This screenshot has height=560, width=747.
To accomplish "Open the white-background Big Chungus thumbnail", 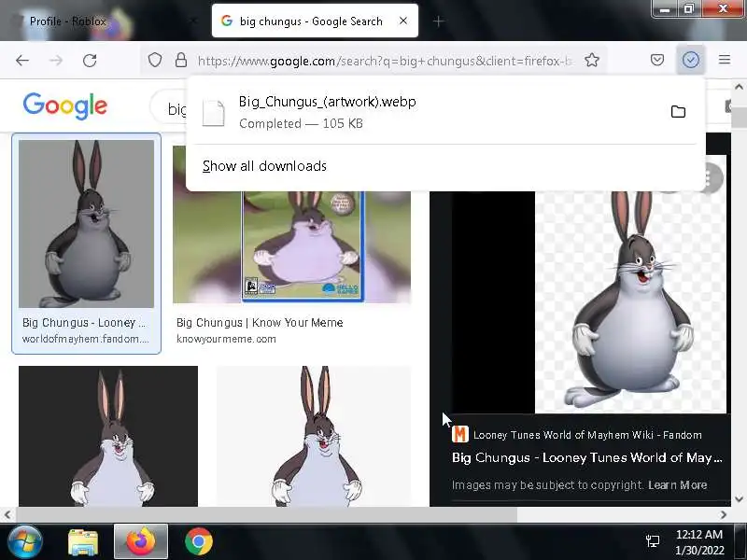I will pyautogui.click(x=314, y=436).
